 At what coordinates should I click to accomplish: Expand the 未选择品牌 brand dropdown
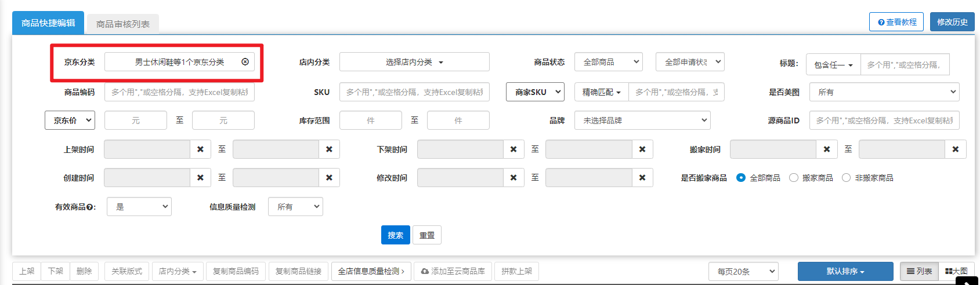(x=642, y=120)
